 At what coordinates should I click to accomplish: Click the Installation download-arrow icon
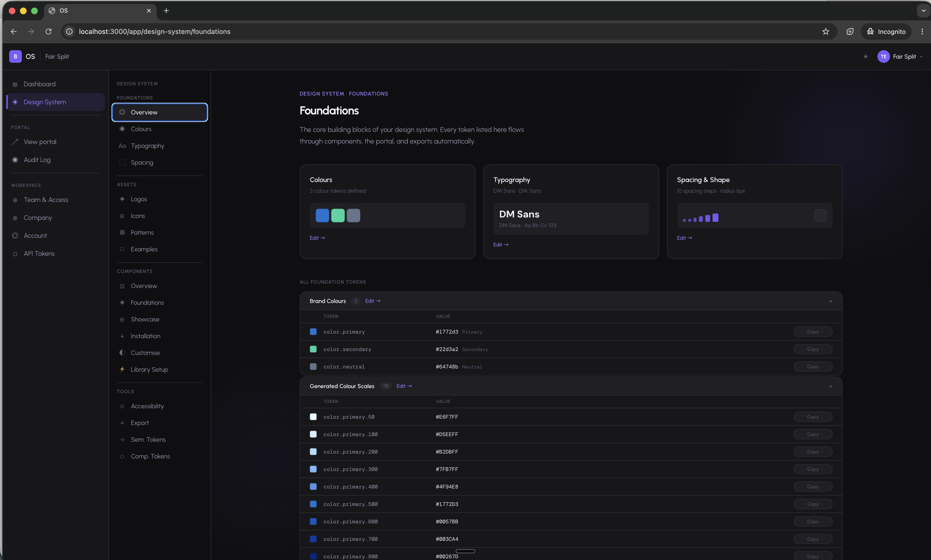pos(122,336)
